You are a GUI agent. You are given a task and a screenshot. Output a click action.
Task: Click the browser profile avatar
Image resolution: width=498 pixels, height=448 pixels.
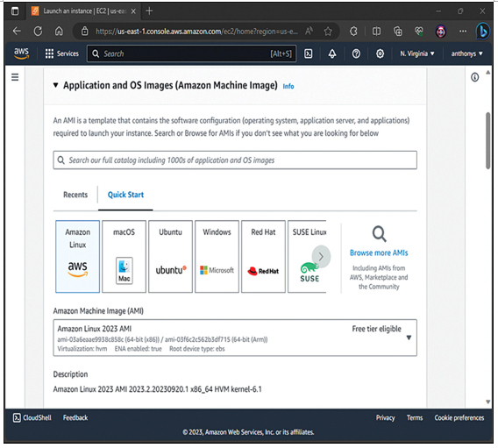[440, 31]
